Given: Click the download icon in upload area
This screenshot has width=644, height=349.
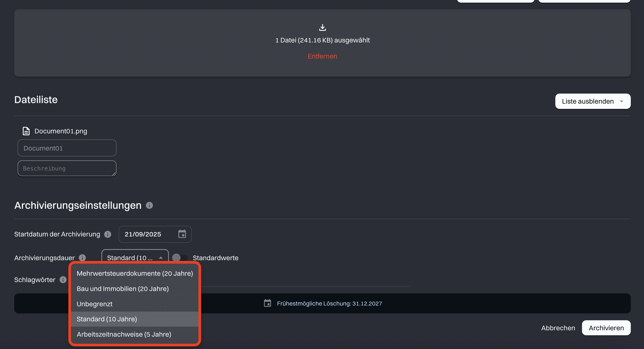Looking at the screenshot, I should coord(322,27).
